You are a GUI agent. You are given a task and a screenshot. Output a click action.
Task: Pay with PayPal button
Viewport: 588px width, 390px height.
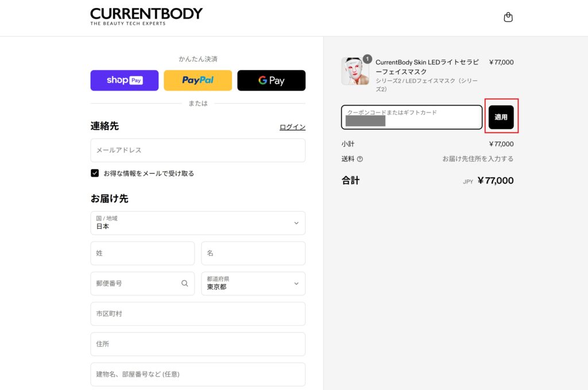[198, 80]
